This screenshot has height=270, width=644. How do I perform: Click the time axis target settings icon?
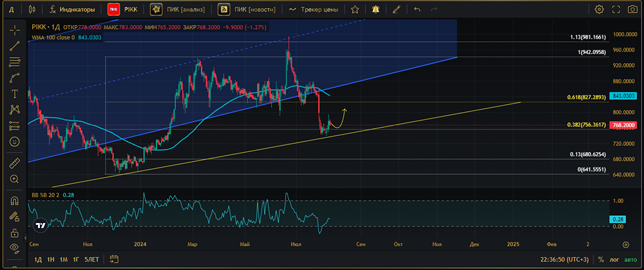[626, 244]
